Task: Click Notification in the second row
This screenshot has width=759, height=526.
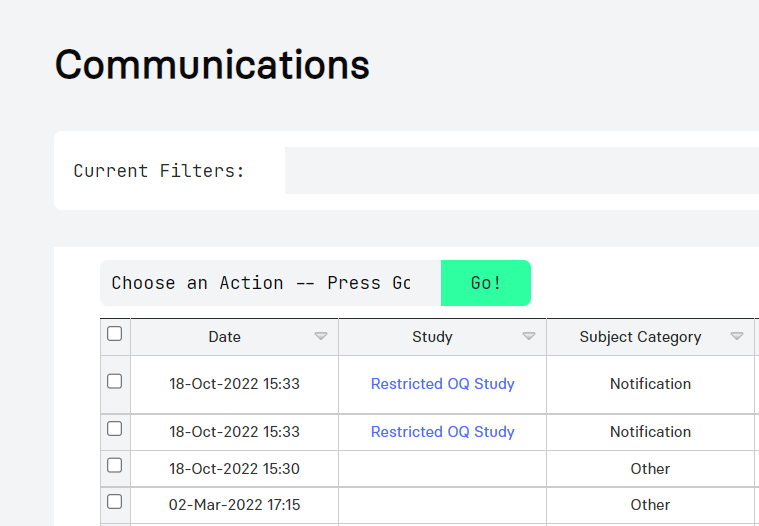Action: point(650,432)
